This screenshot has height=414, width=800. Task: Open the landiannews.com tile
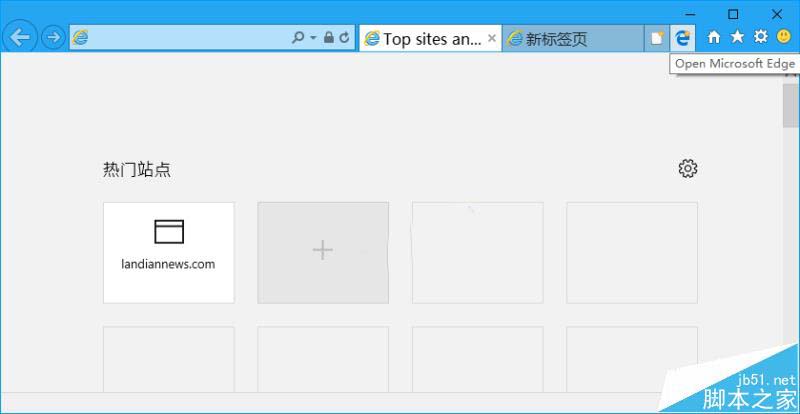(169, 253)
